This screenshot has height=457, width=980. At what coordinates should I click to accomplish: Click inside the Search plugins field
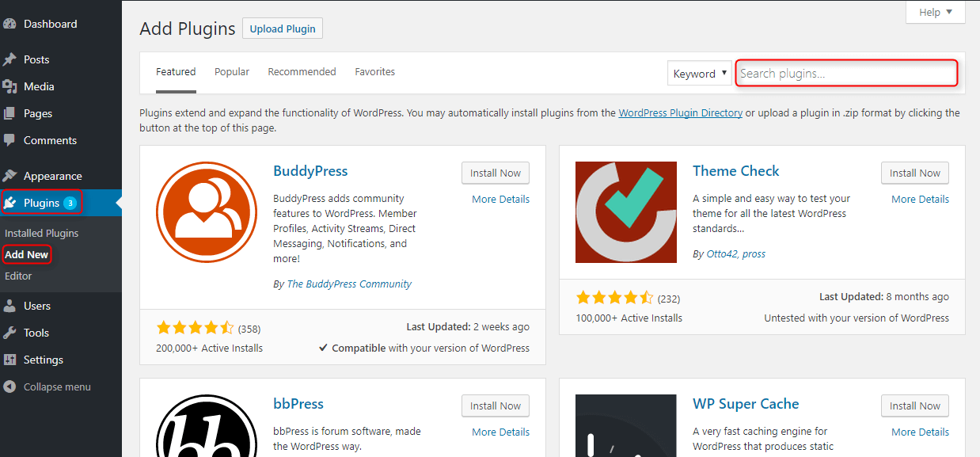pyautogui.click(x=845, y=73)
